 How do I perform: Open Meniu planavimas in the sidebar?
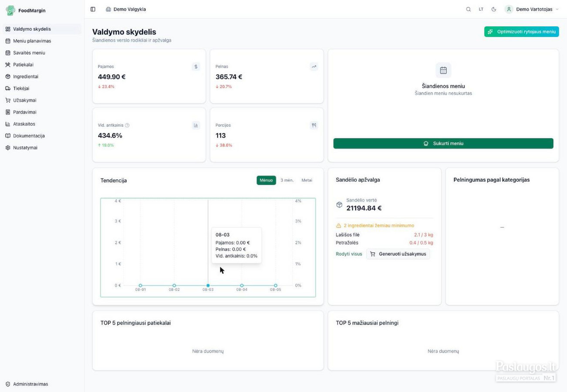pyautogui.click(x=42, y=41)
